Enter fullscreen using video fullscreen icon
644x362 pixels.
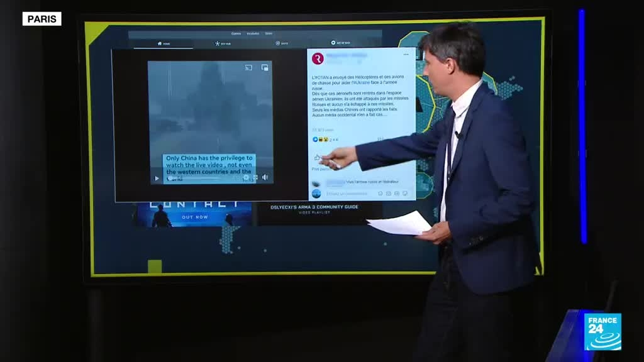tap(255, 178)
